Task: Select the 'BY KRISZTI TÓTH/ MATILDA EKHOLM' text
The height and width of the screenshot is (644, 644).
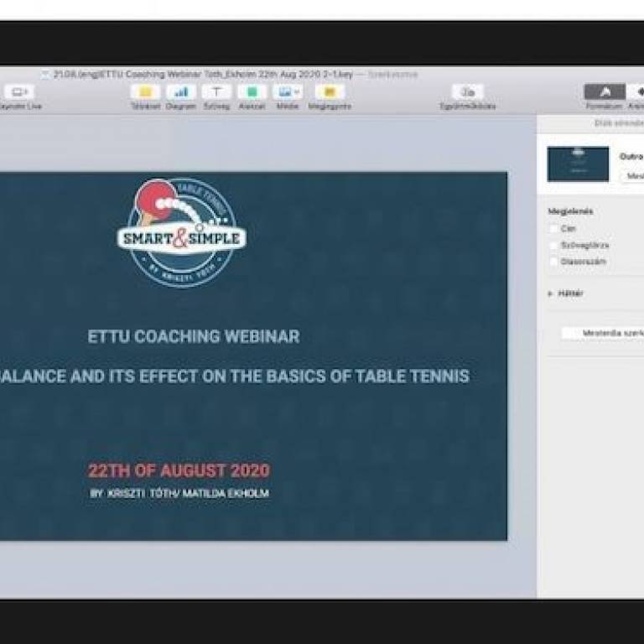Action: click(x=179, y=493)
